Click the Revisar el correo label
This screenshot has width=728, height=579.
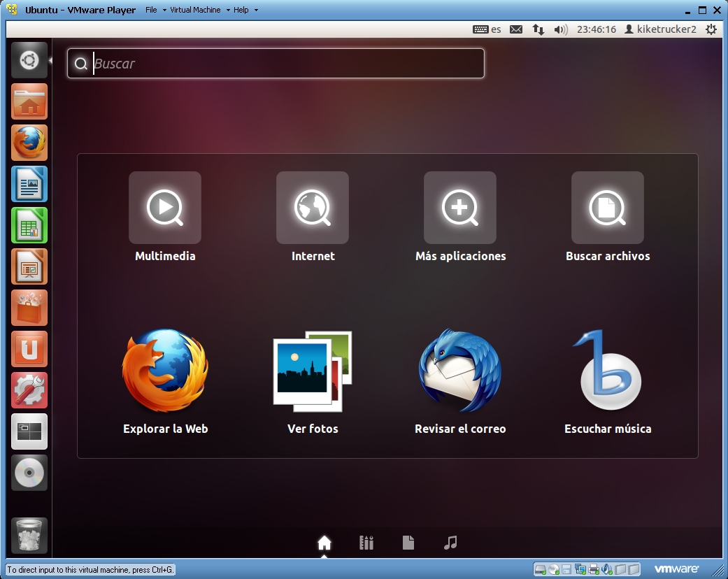[x=460, y=429]
